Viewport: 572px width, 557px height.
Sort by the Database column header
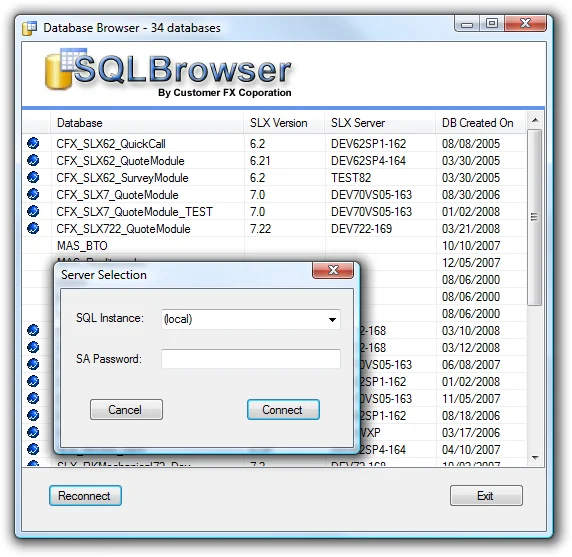tap(147, 123)
